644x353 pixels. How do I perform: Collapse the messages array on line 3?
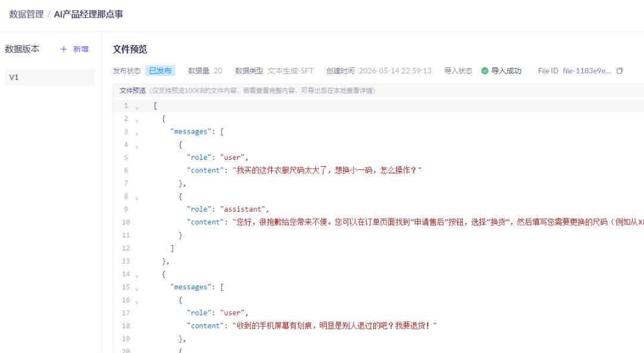(137, 134)
